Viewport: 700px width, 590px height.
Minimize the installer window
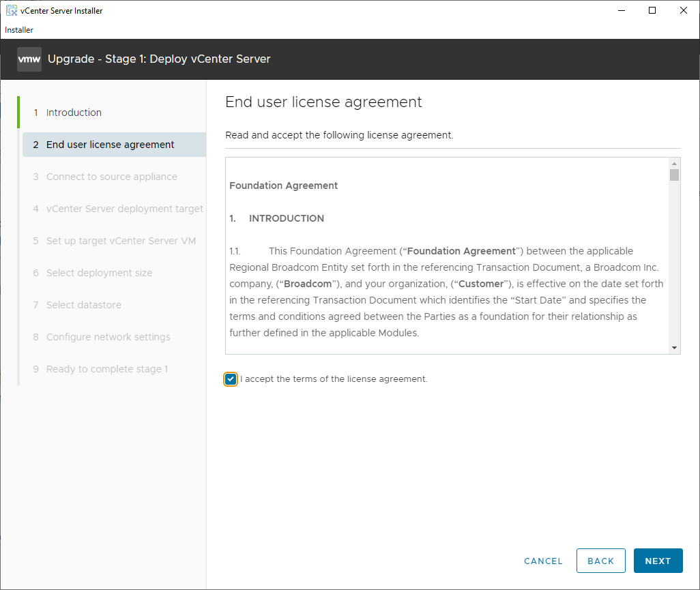tap(621, 10)
